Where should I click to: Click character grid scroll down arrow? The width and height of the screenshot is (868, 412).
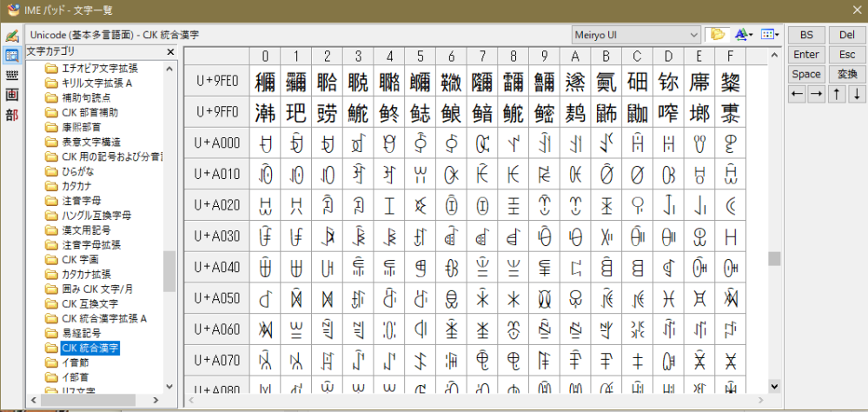tap(774, 387)
